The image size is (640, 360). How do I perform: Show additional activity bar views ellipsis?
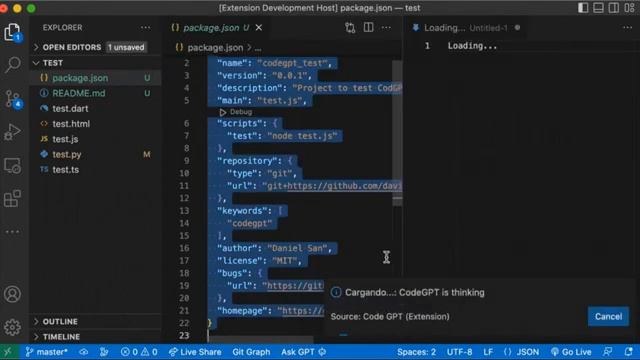click(12, 231)
